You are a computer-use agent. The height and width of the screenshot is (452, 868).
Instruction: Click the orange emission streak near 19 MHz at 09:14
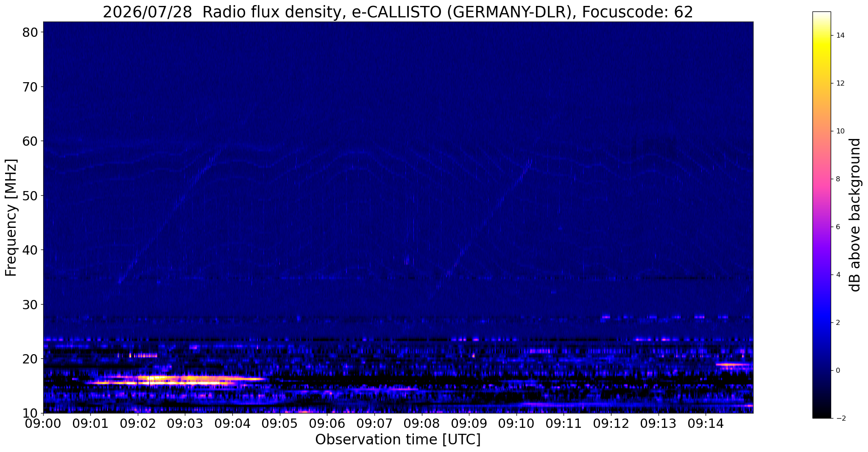click(x=734, y=364)
